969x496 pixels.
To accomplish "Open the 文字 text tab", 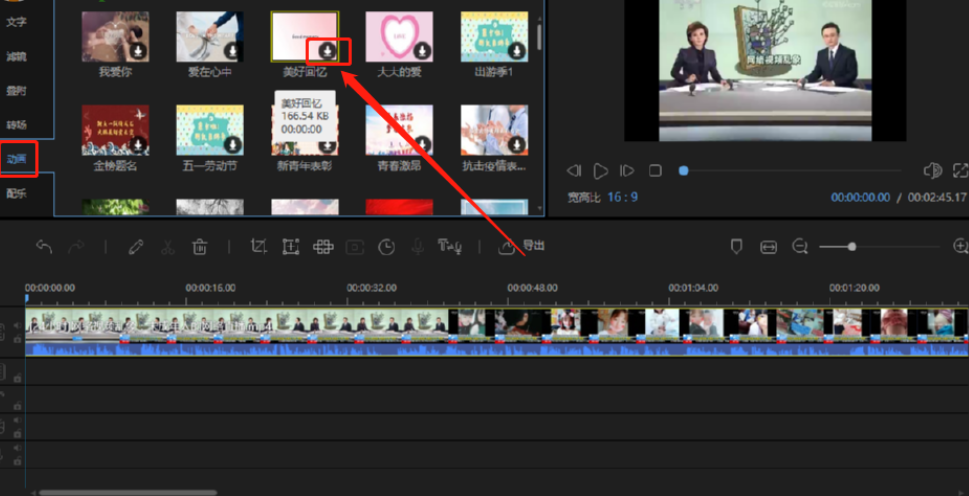I will [x=17, y=22].
